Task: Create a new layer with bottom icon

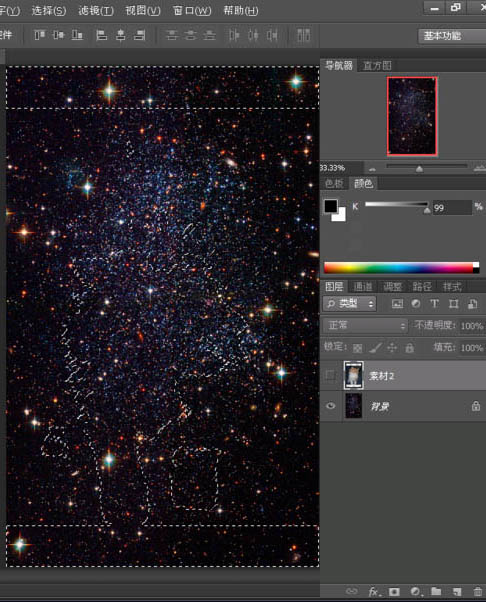Action: [x=456, y=591]
